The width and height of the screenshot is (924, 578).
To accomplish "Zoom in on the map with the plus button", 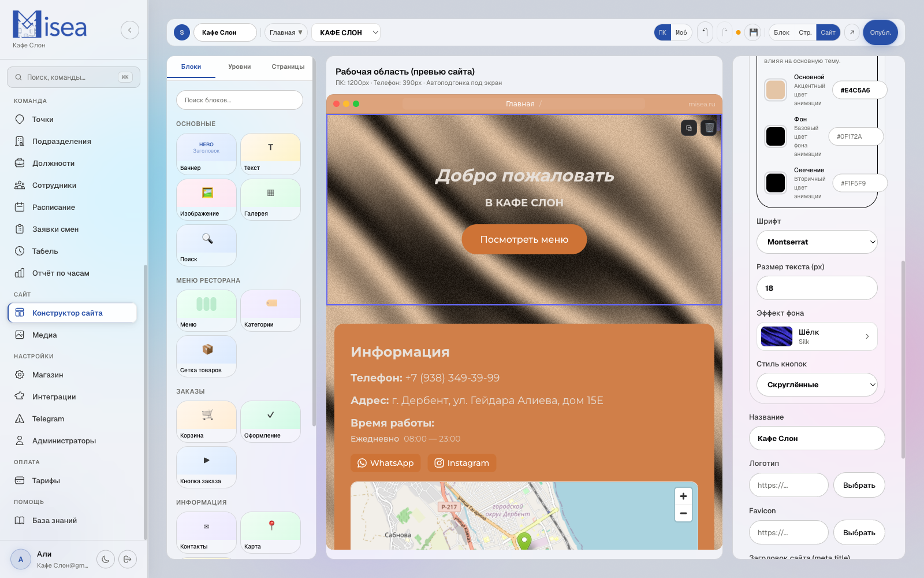I will pos(683,496).
